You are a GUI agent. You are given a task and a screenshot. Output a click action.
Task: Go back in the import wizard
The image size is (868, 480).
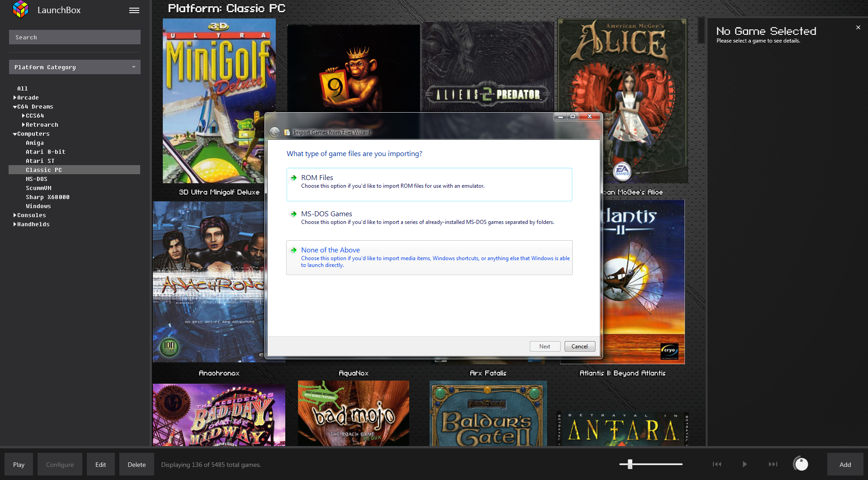click(x=274, y=132)
